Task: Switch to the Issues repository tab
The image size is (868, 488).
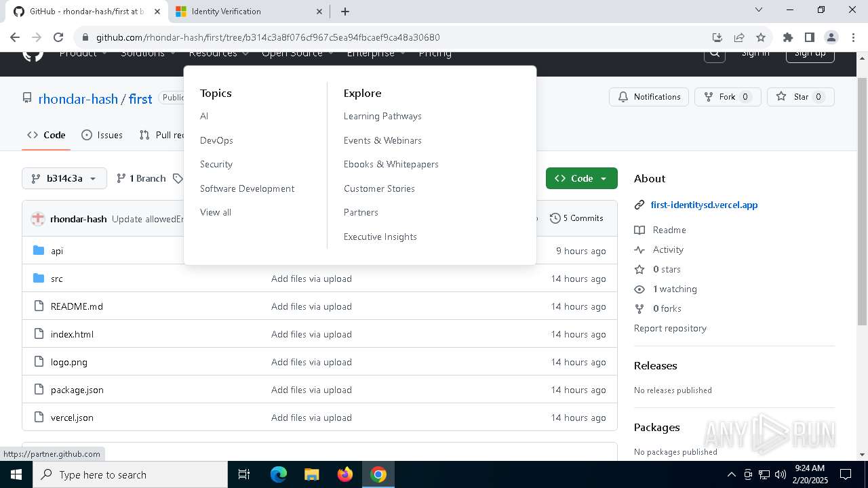Action: click(102, 135)
